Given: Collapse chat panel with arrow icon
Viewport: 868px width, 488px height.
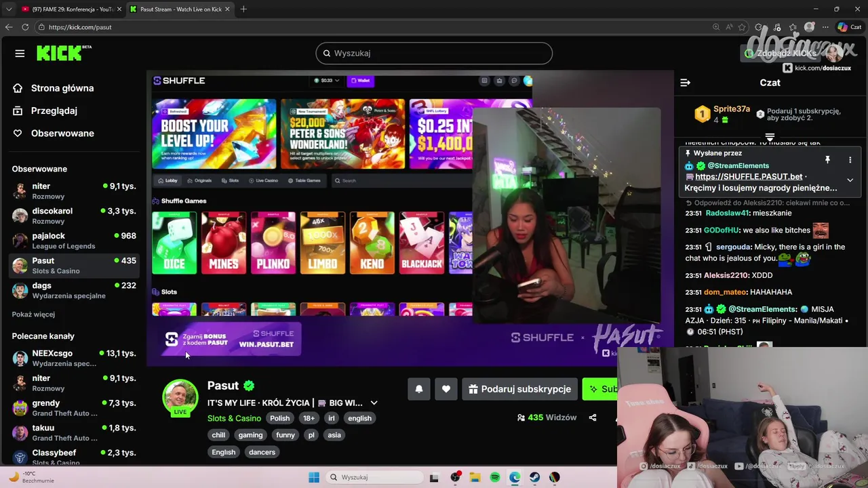Looking at the screenshot, I should point(685,83).
